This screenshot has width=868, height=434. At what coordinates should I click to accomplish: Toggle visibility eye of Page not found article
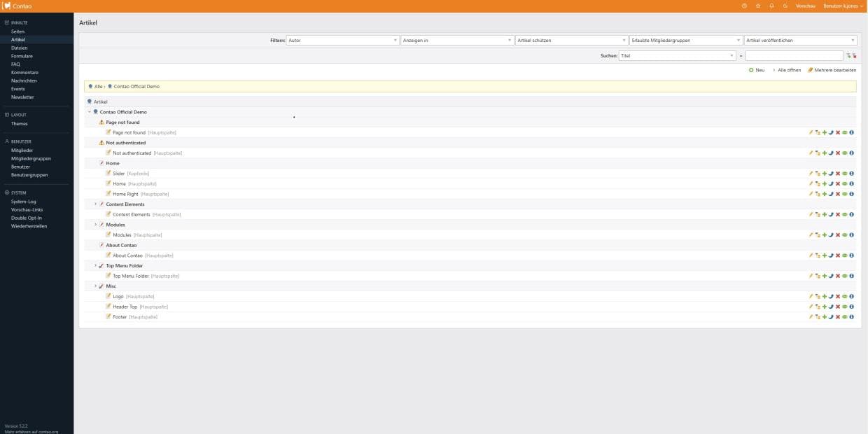click(845, 132)
